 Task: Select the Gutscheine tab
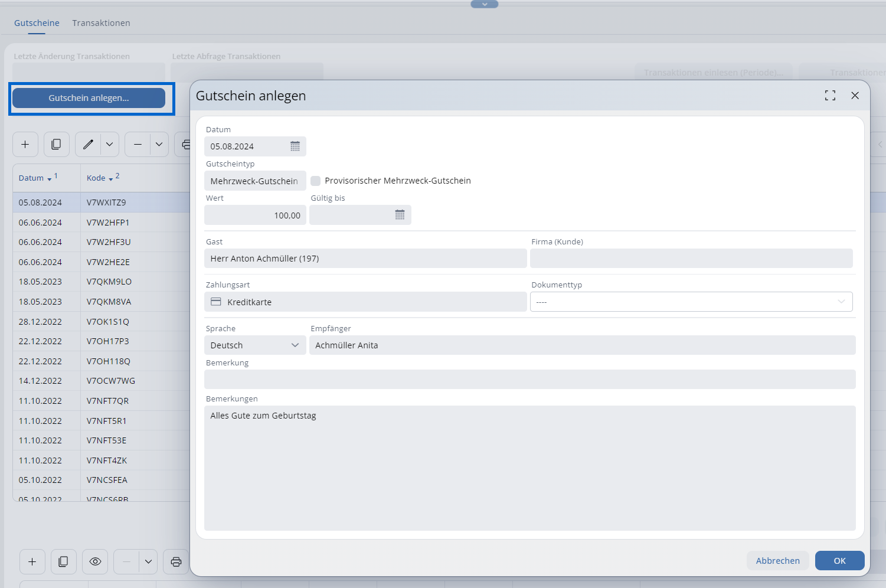tap(37, 23)
